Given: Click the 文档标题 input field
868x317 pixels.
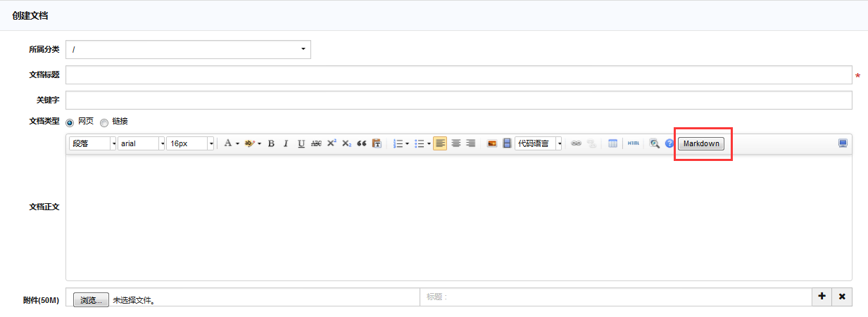Looking at the screenshot, I should pyautogui.click(x=458, y=75).
